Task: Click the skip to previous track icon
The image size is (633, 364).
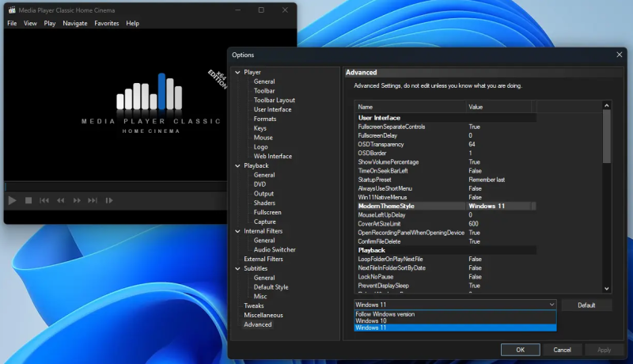Action: tap(44, 200)
